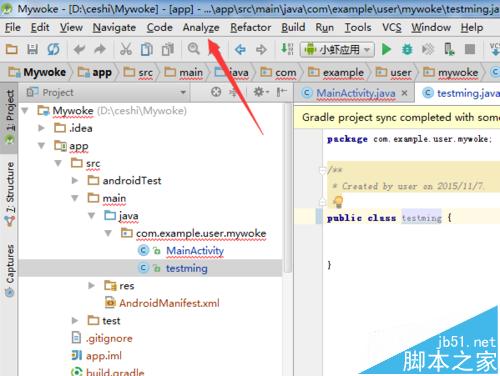Click the Synchronize toolbar icon
The height and width of the screenshot is (376, 500).
53,50
